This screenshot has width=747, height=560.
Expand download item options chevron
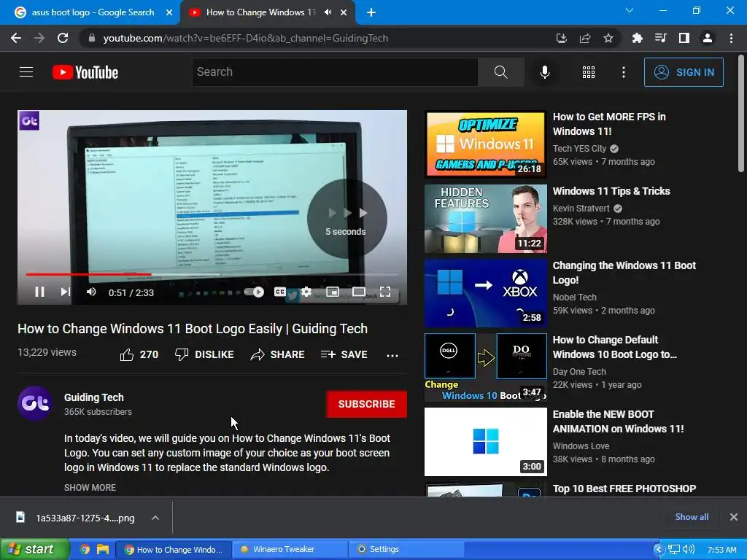(155, 518)
